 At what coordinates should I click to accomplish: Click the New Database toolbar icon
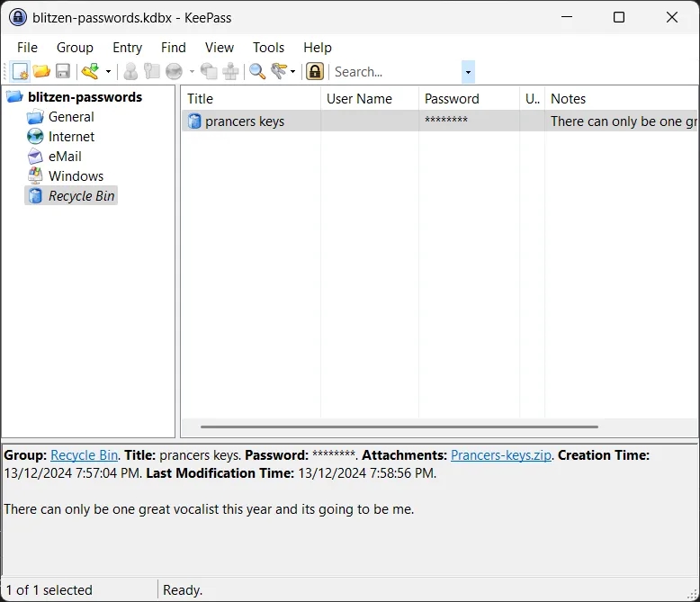pyautogui.click(x=20, y=72)
